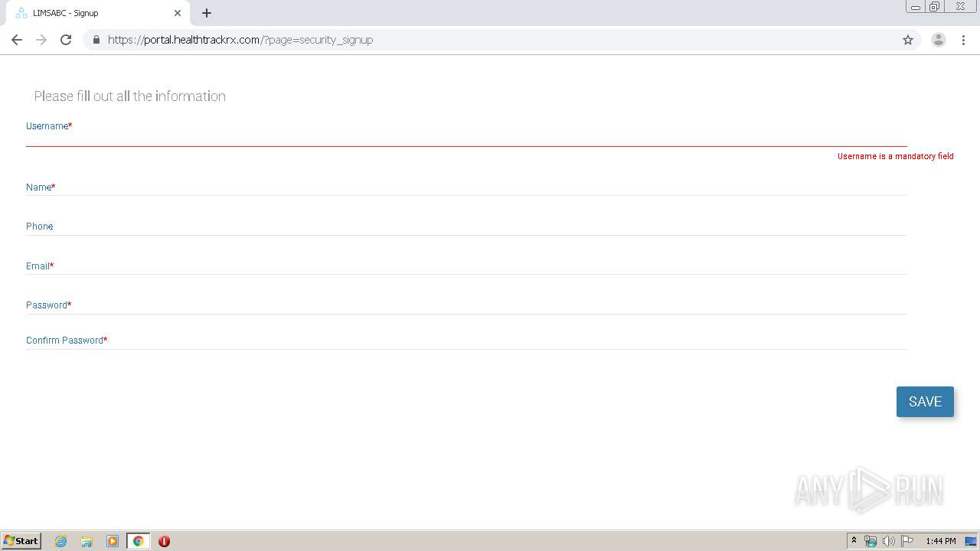Click into the Confirm Password field

click(x=466, y=341)
